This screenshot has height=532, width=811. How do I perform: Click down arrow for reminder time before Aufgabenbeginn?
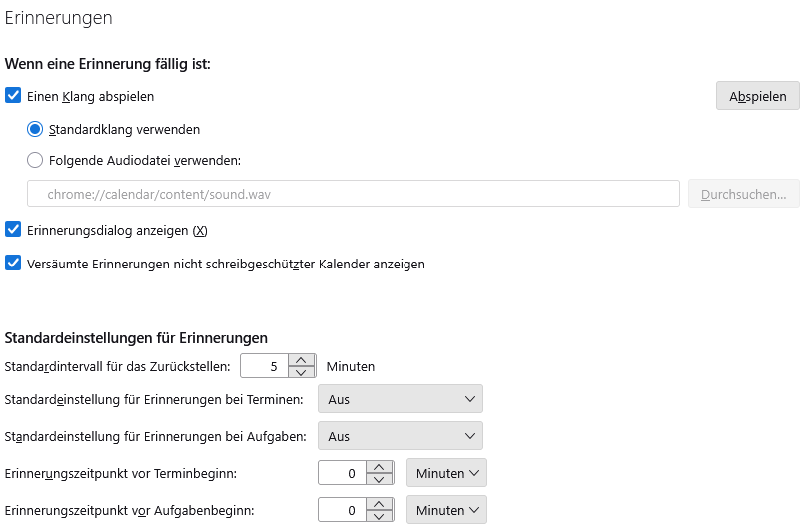pos(379,516)
